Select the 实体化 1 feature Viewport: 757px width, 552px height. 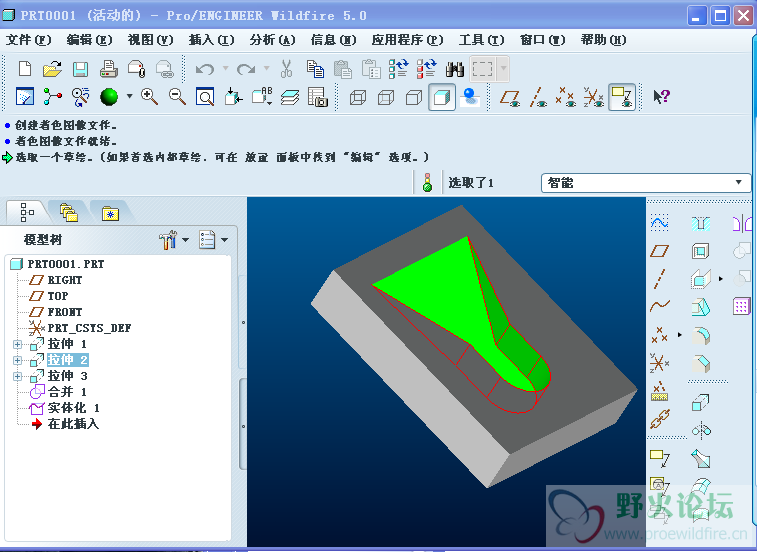65,408
